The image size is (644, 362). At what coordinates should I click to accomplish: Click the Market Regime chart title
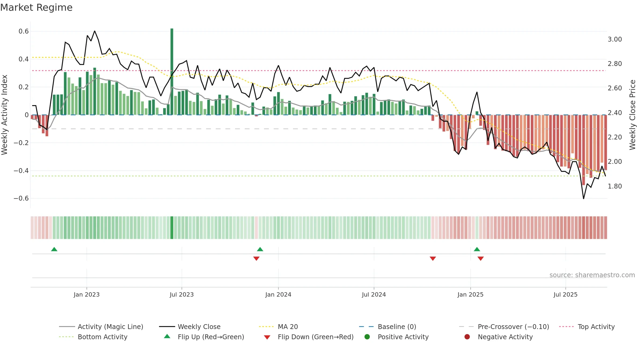coord(36,8)
